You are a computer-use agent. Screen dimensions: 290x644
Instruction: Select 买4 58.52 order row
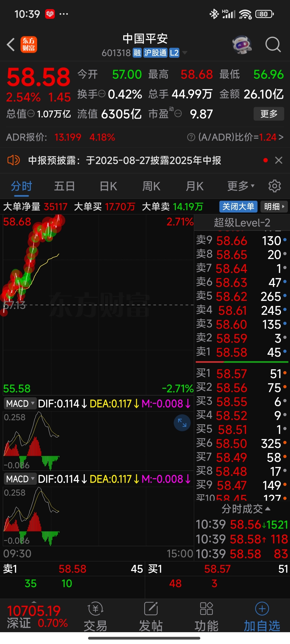pyautogui.click(x=242, y=415)
